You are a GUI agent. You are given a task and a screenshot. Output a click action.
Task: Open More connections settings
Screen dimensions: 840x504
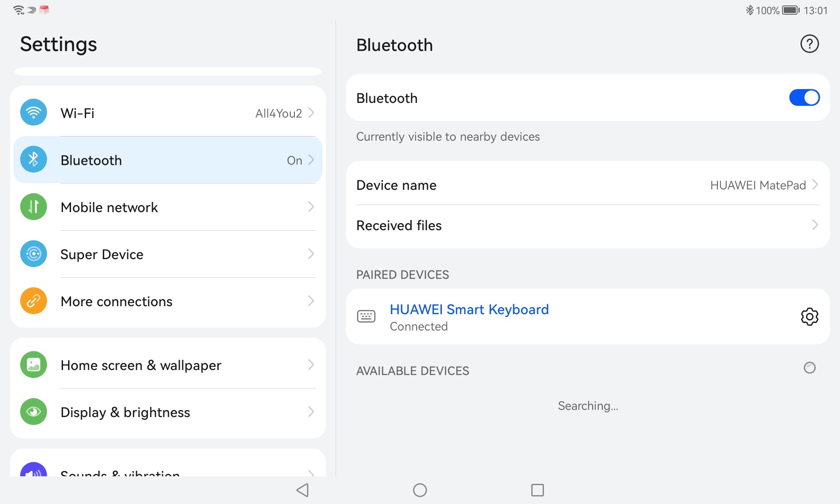168,301
